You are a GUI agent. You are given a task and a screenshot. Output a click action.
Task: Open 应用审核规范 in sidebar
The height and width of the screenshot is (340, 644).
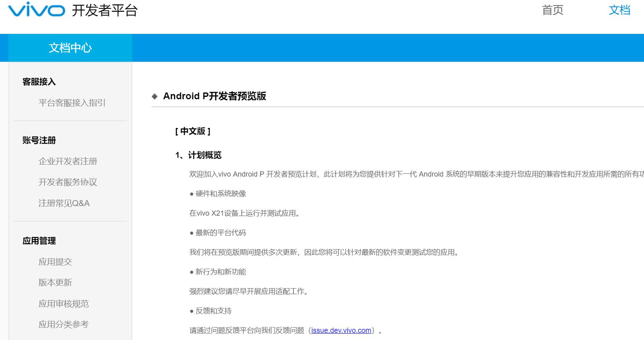(64, 304)
